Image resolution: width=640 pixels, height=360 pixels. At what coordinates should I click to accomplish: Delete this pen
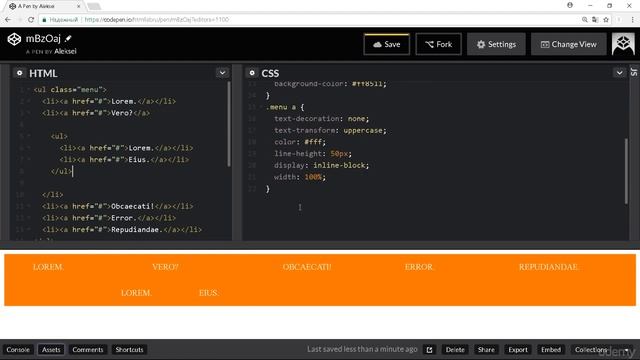[x=455, y=350]
